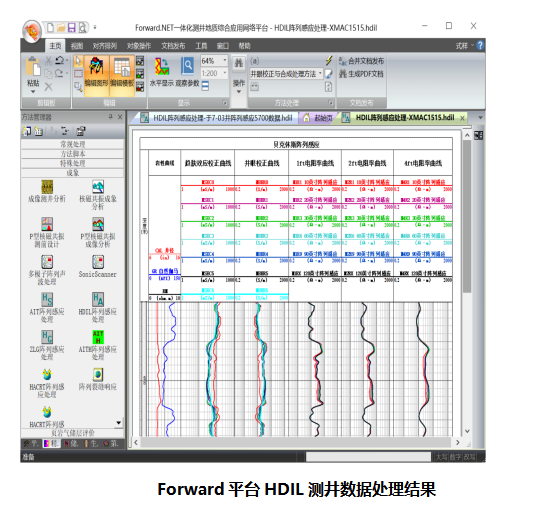Switch to the 主页 ribbon tab
This screenshot has height=505, width=551.
pyautogui.click(x=55, y=46)
